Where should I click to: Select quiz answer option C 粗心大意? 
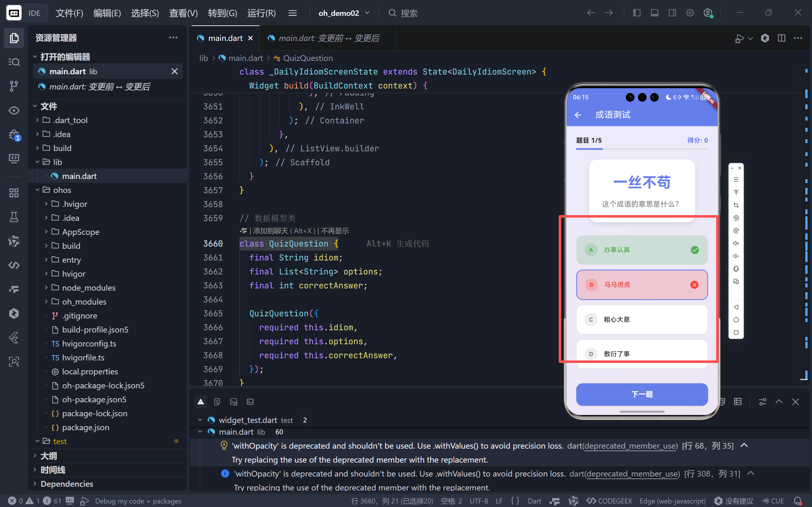(x=641, y=319)
